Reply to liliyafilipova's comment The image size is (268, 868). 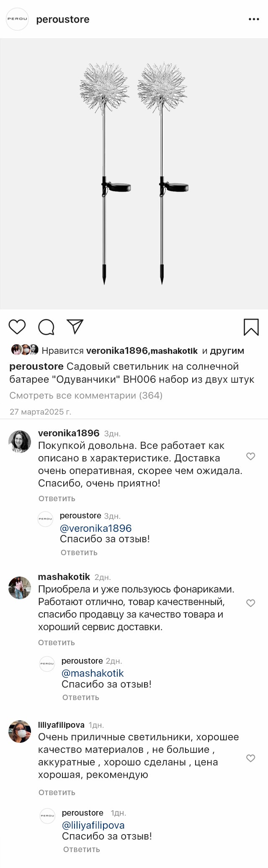[57, 793]
